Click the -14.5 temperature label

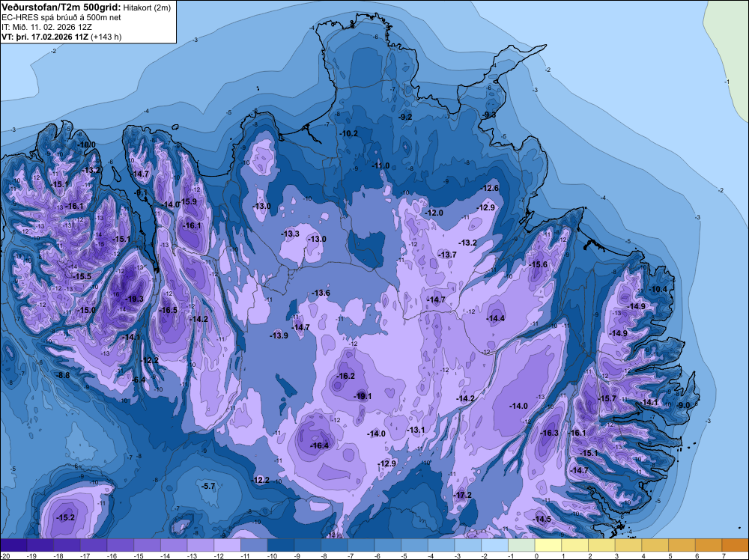[x=542, y=519]
